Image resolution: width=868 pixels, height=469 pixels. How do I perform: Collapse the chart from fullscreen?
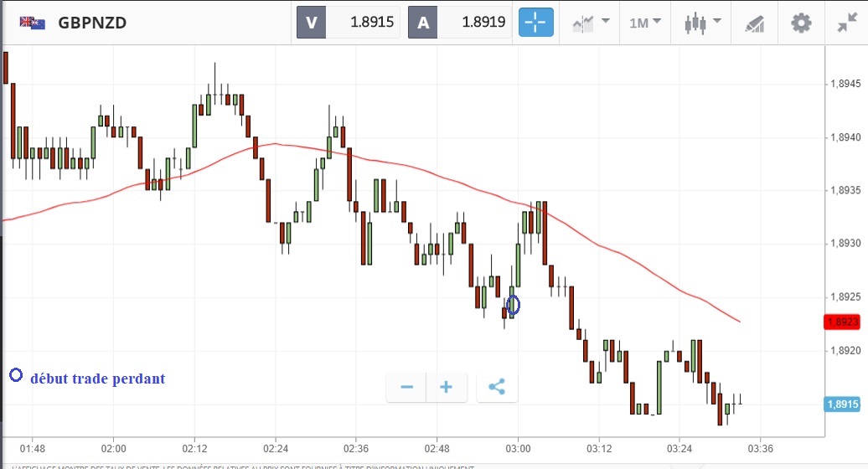tap(846, 23)
